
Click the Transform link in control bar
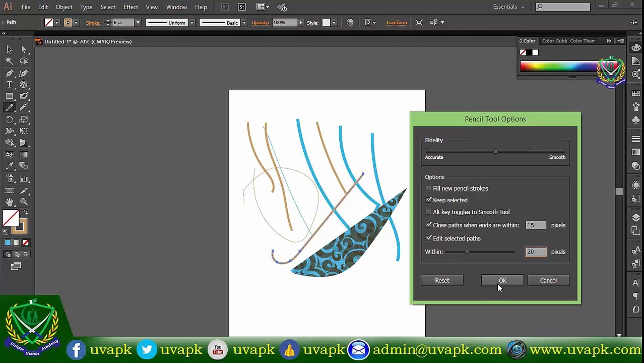coord(396,23)
